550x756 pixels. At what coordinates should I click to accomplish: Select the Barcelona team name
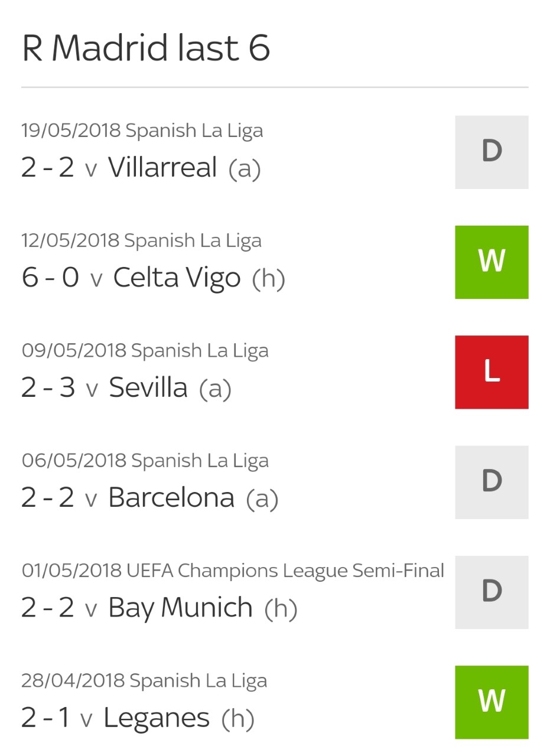tap(171, 497)
